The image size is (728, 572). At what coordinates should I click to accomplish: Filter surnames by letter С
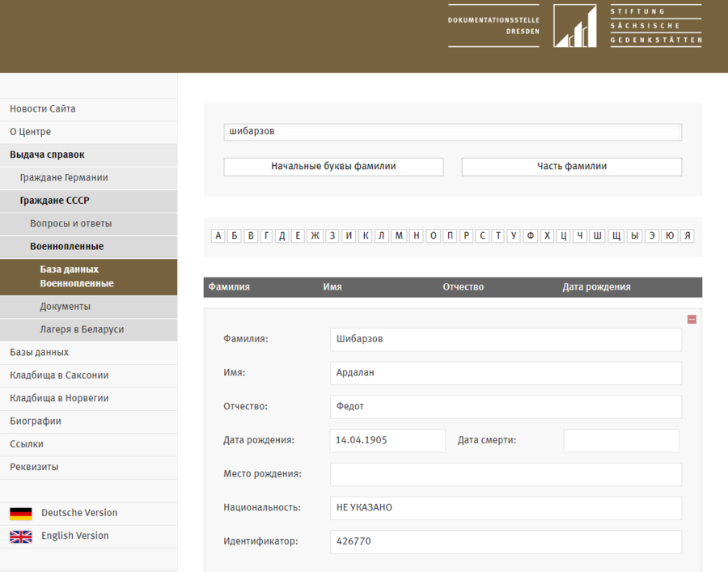click(x=482, y=236)
